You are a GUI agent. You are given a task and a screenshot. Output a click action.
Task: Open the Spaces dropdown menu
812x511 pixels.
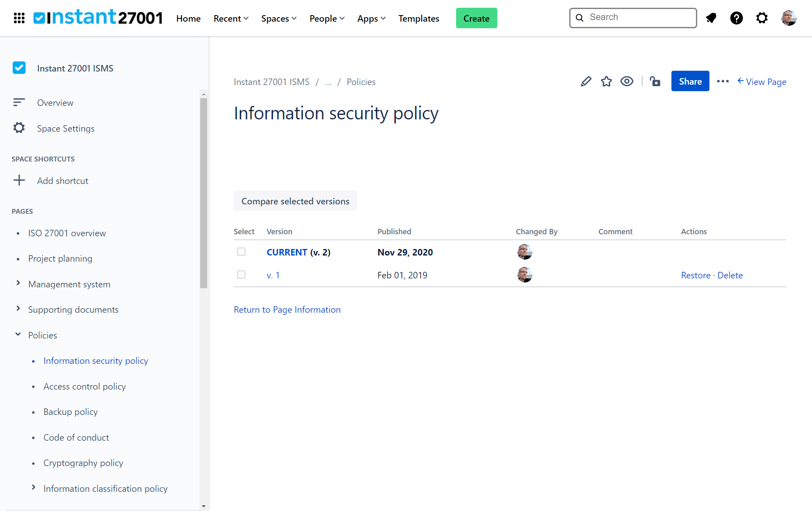coord(279,18)
